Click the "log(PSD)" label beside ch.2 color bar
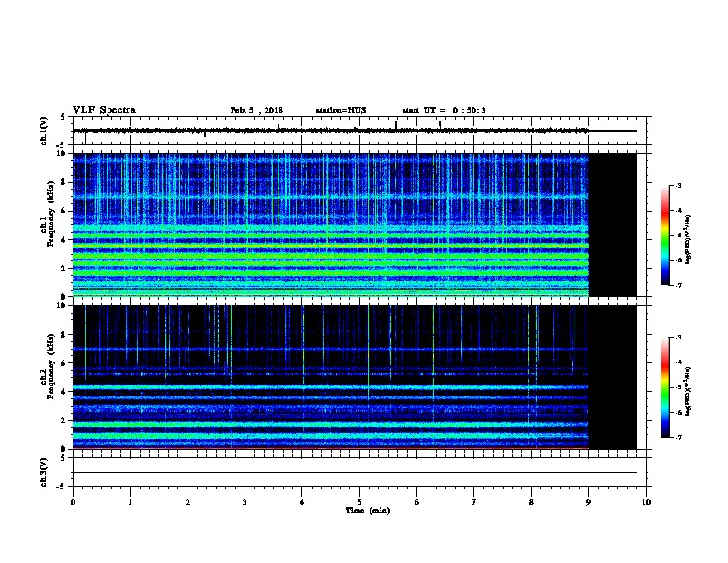 pos(688,391)
